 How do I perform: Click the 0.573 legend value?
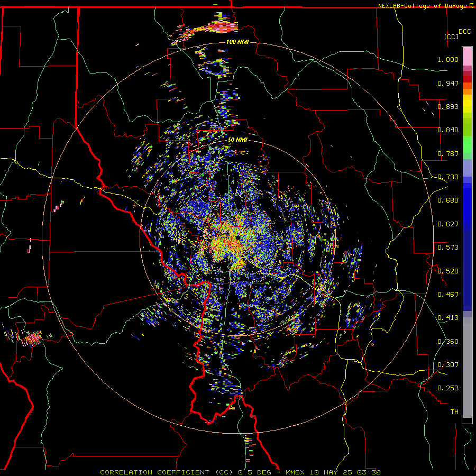pos(448,248)
